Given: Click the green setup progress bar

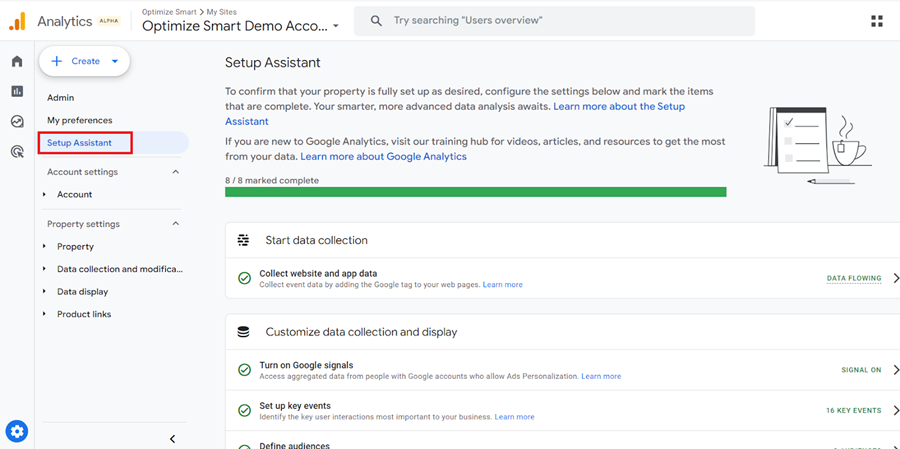Looking at the screenshot, I should pyautogui.click(x=475, y=192).
